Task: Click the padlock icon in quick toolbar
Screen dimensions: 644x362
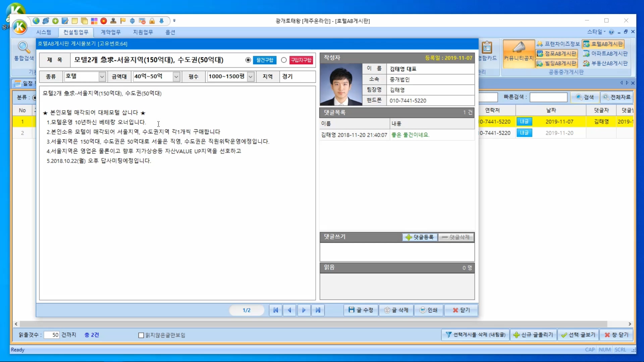Action: [152, 21]
